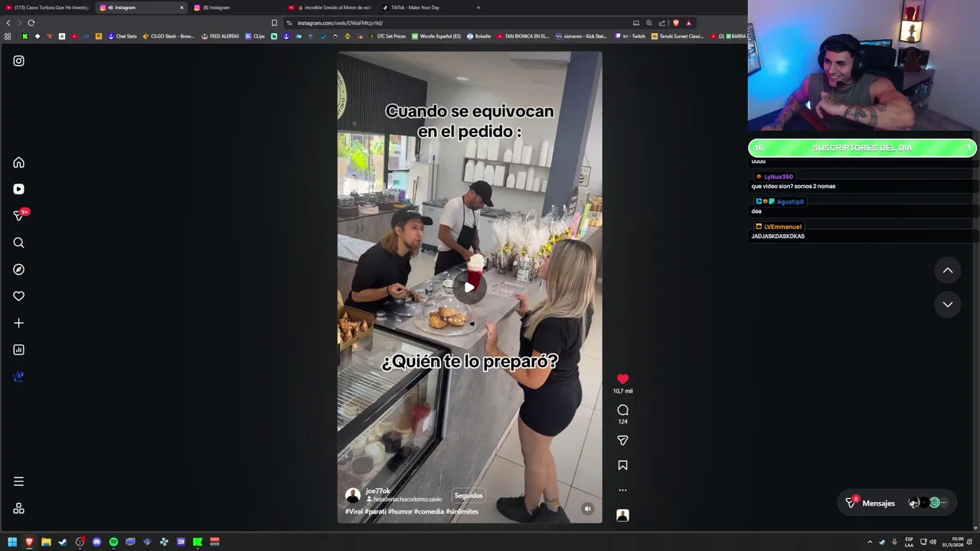The image size is (980, 551).
Task: Switch to the second (8) Instagram tab
Action: click(234, 8)
